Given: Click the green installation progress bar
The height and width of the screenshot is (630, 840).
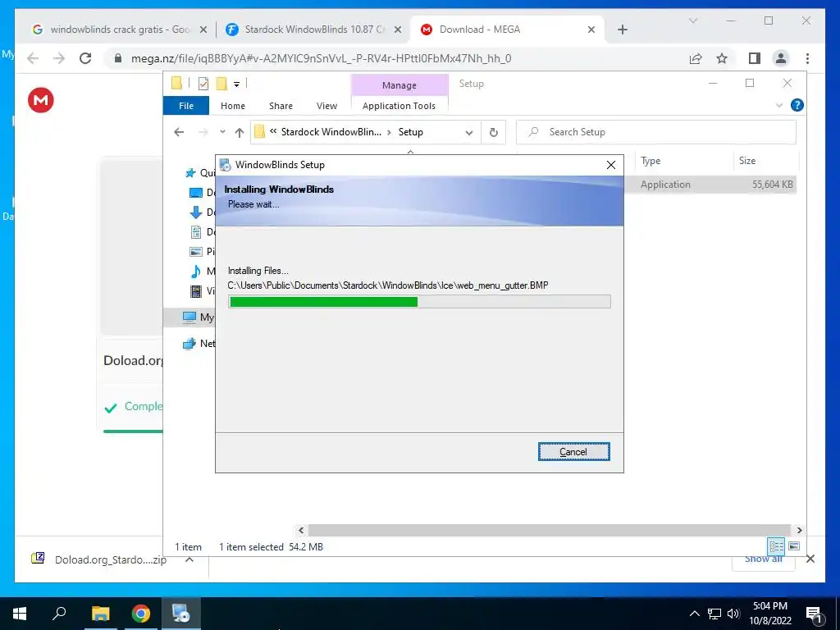Looking at the screenshot, I should click(419, 302).
